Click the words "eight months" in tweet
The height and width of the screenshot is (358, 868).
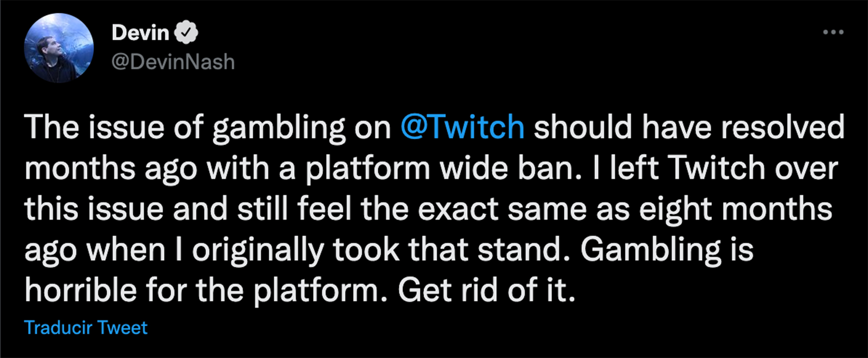point(735,209)
